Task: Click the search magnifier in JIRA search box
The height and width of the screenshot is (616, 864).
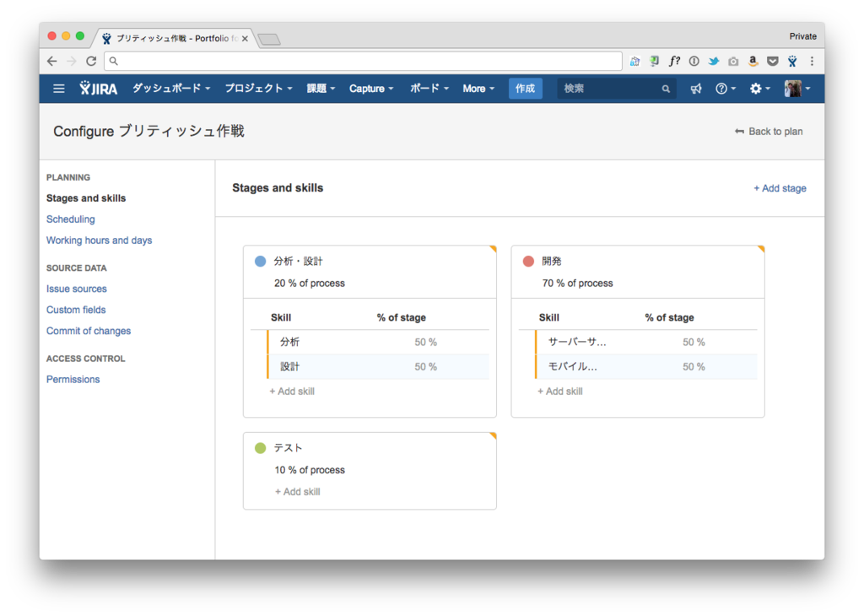Action: click(x=666, y=89)
